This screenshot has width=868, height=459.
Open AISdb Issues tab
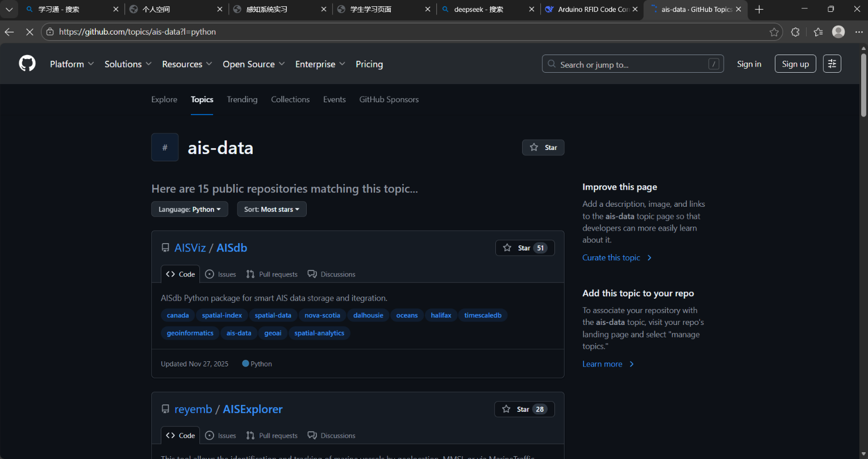click(220, 274)
